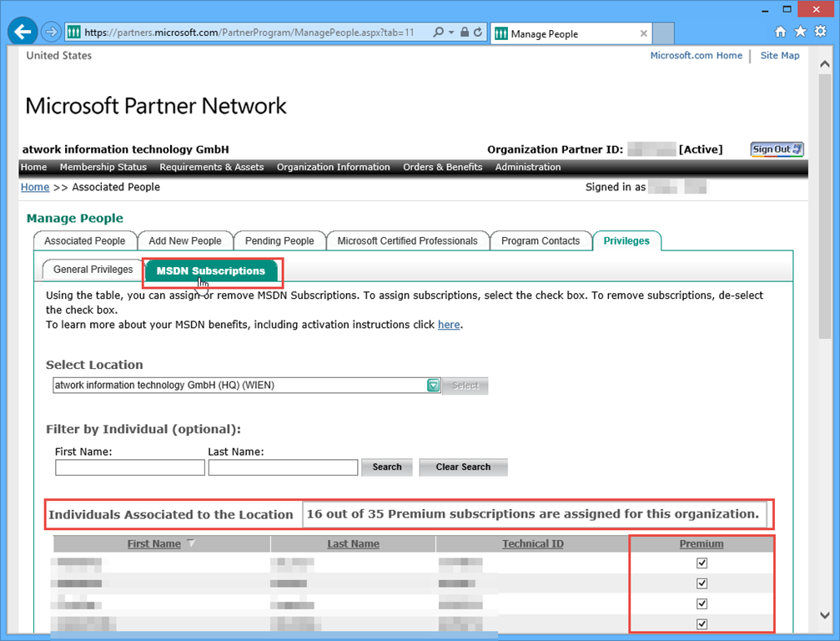Open the browser Home icon
840x641 pixels.
[x=781, y=32]
